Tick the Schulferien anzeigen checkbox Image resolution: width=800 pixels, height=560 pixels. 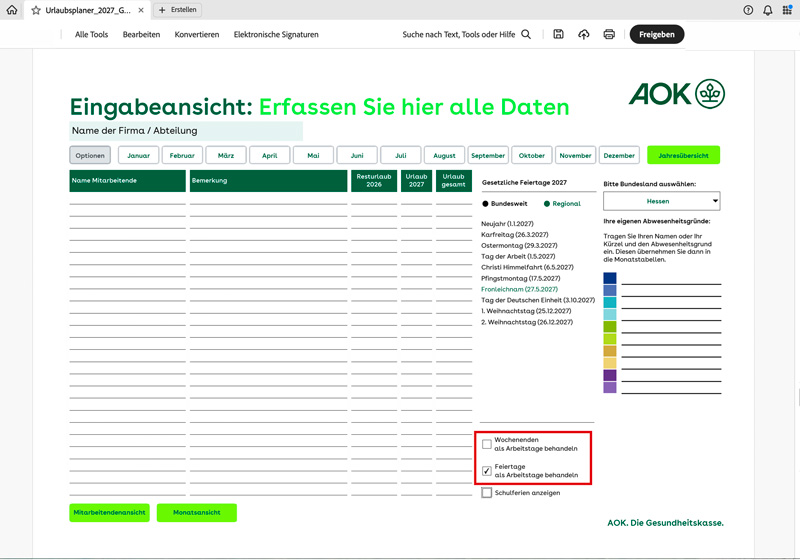coord(487,493)
